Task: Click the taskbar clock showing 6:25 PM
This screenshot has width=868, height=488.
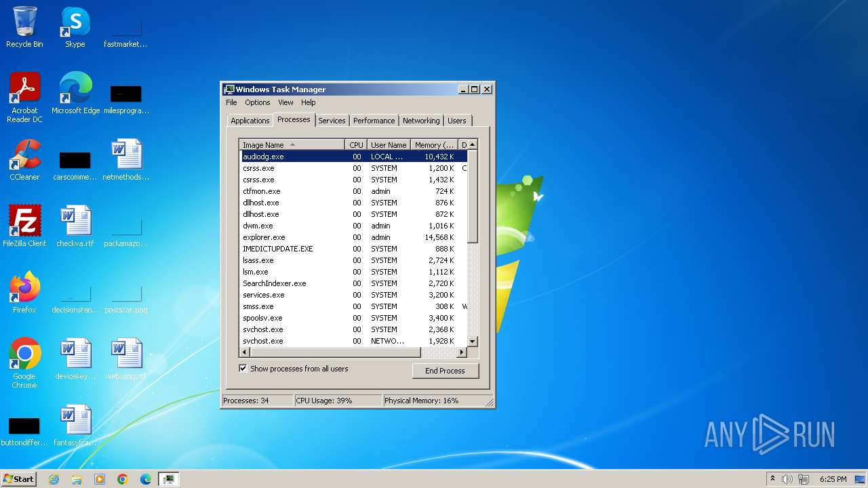Action: 833,479
